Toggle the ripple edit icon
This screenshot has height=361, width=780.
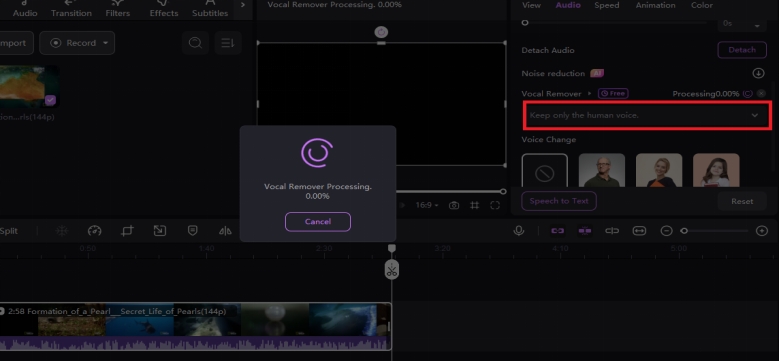[x=612, y=231]
